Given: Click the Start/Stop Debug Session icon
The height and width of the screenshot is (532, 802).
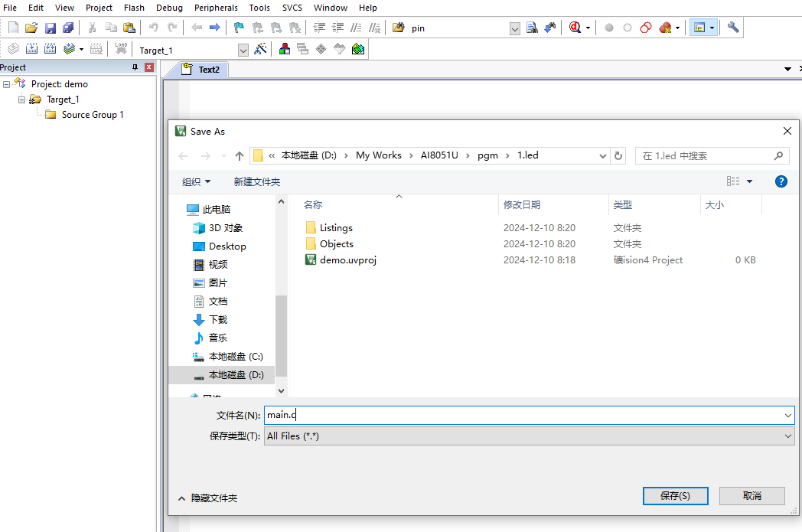Looking at the screenshot, I should coord(575,28).
